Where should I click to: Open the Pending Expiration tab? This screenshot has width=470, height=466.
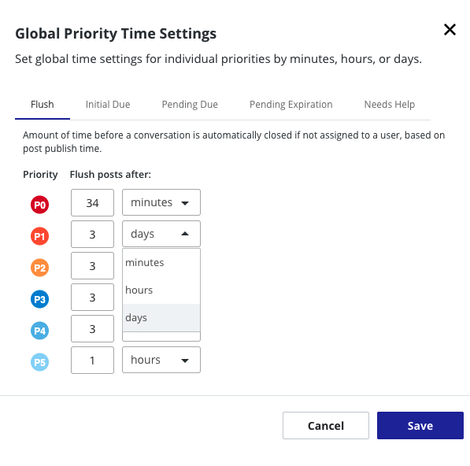pyautogui.click(x=291, y=104)
